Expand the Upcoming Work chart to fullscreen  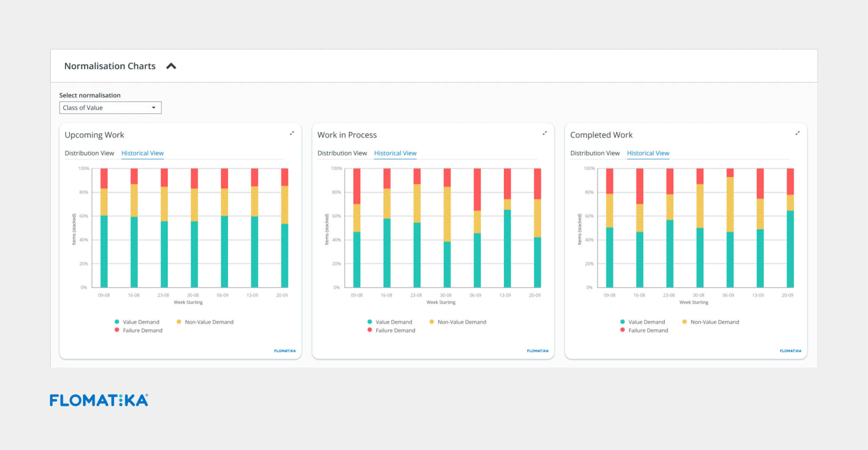click(292, 133)
